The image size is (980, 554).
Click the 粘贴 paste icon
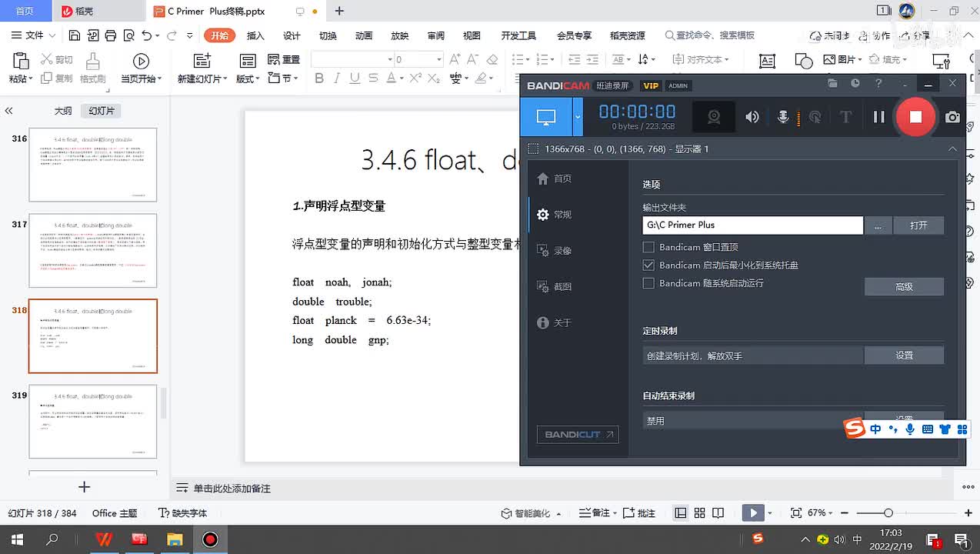(21, 62)
